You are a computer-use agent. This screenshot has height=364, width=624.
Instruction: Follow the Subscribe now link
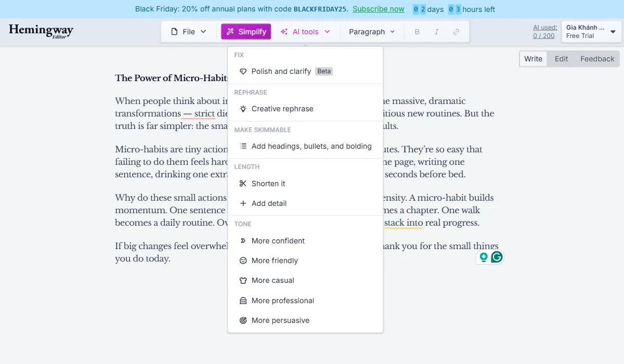coord(378,9)
